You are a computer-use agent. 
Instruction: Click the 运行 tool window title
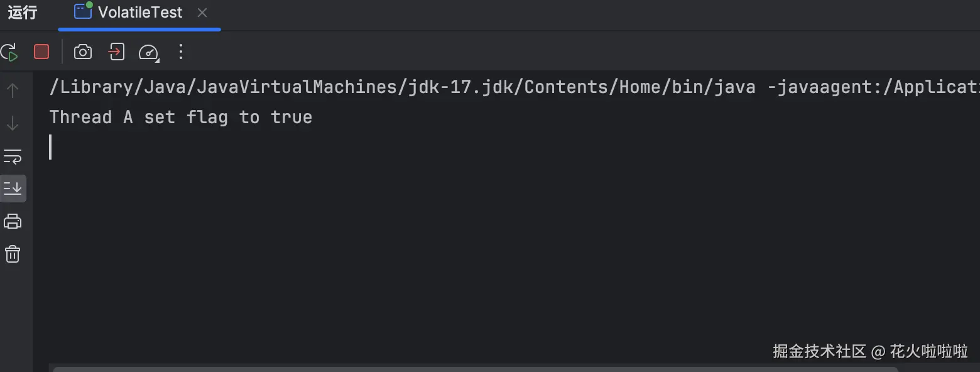23,13
